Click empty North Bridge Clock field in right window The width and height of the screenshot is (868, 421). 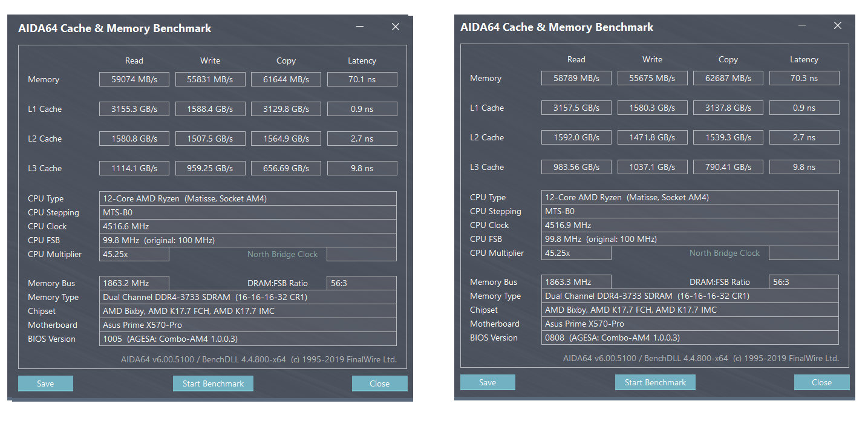(x=804, y=253)
